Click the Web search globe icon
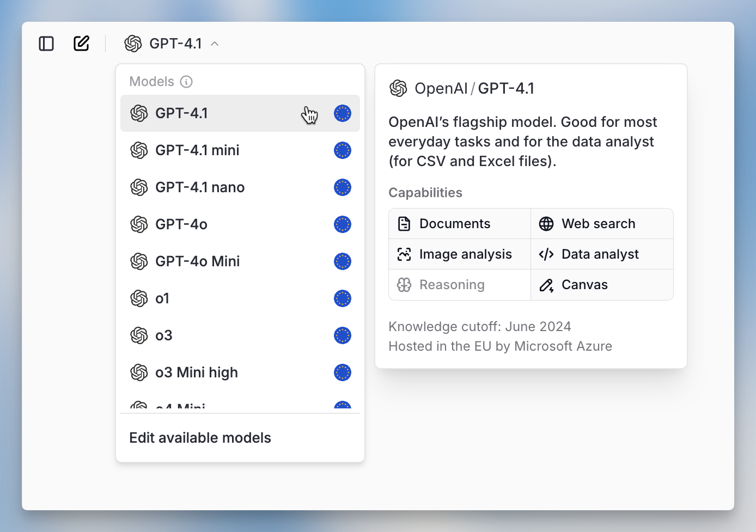Image resolution: width=756 pixels, height=532 pixels. tap(546, 224)
